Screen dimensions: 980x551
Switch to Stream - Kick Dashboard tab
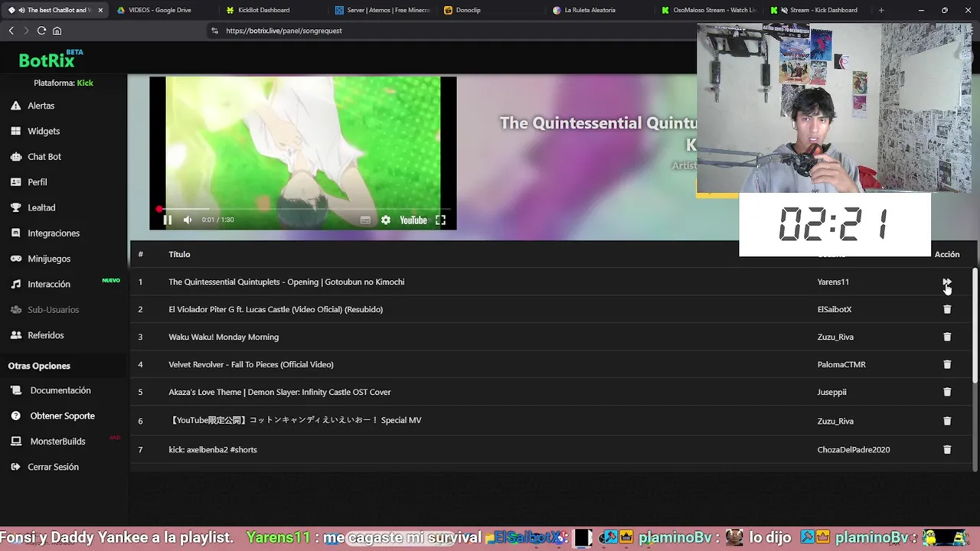pyautogui.click(x=819, y=10)
